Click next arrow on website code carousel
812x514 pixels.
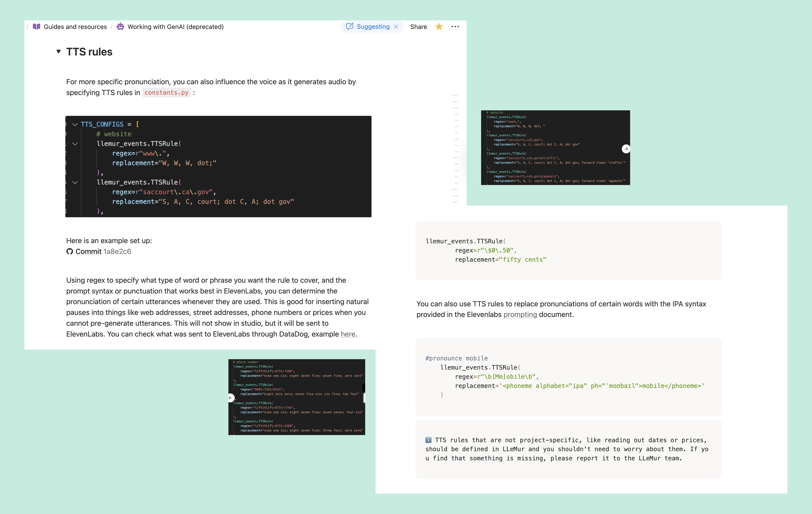(x=626, y=149)
